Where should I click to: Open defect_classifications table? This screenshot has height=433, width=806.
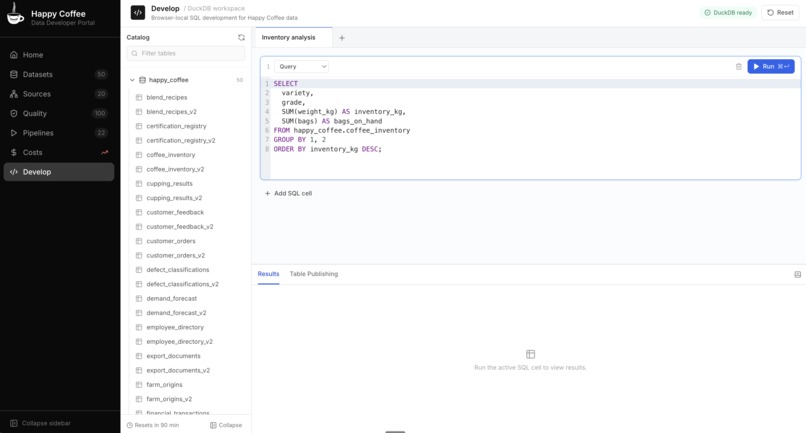pos(178,270)
